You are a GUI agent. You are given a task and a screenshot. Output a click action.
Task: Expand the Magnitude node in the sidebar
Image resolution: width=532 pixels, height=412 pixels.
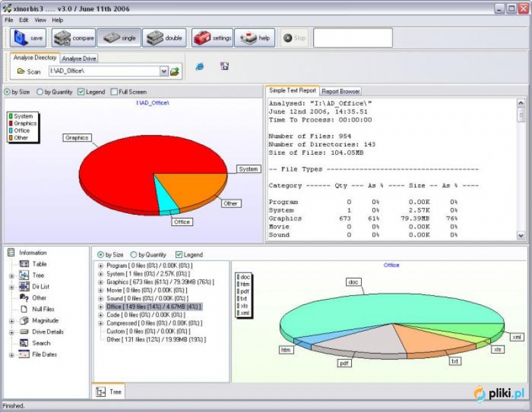[12, 321]
